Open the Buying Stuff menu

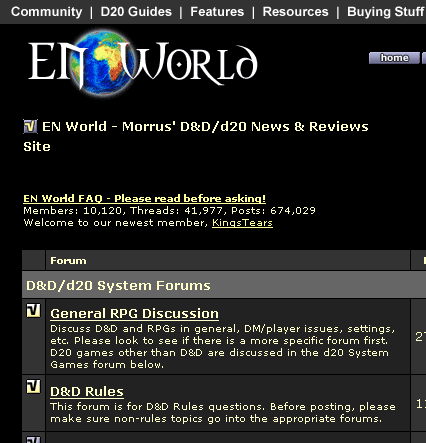coord(386,12)
